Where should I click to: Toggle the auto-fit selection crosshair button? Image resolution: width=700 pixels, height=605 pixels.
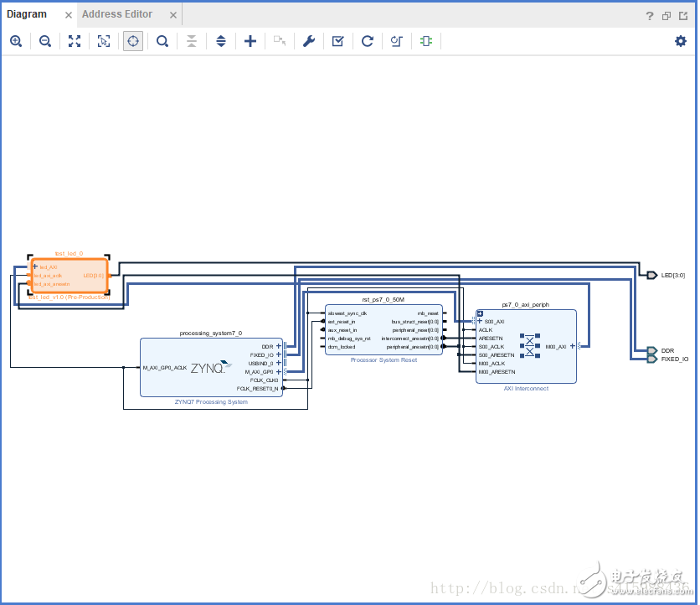click(x=133, y=41)
